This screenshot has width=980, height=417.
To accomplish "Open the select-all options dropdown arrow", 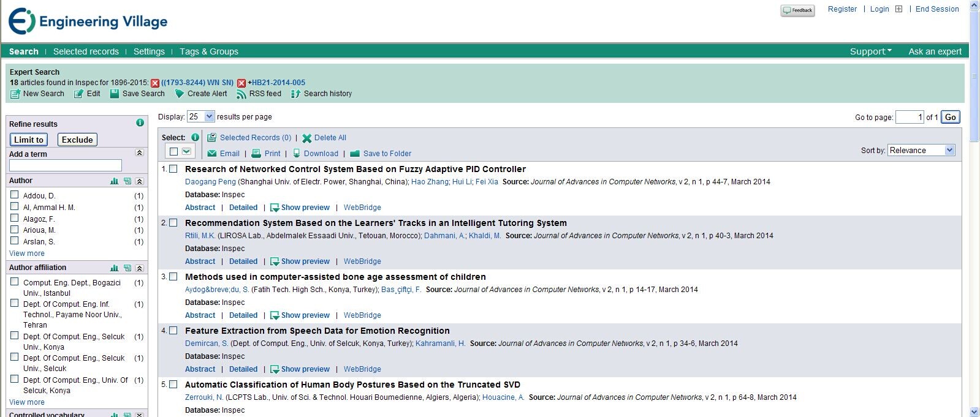I will 187,152.
